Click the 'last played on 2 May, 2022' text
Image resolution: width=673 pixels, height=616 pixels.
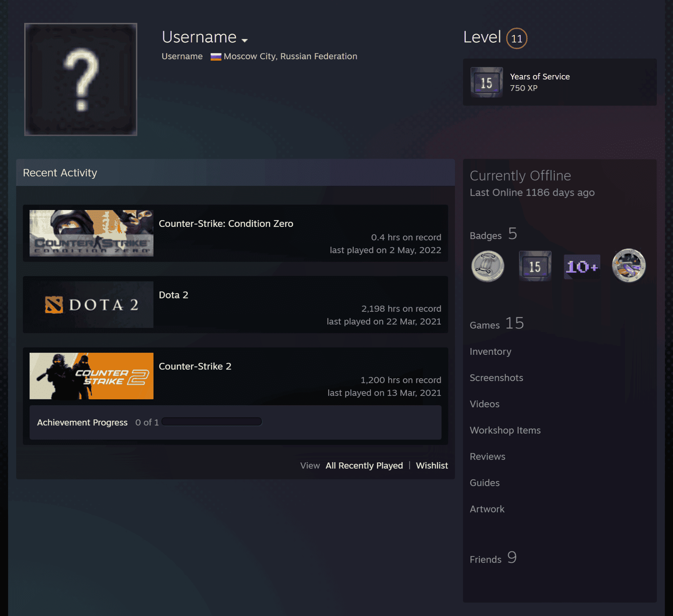pos(385,250)
